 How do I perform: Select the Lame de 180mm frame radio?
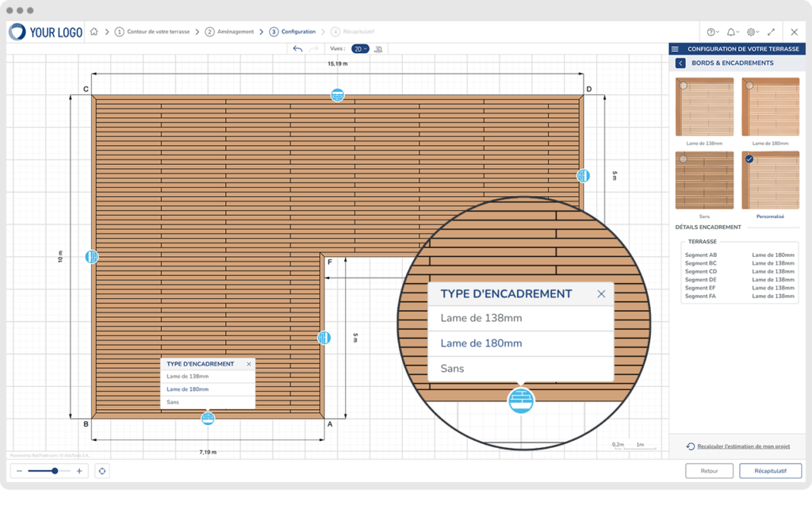pos(749,86)
